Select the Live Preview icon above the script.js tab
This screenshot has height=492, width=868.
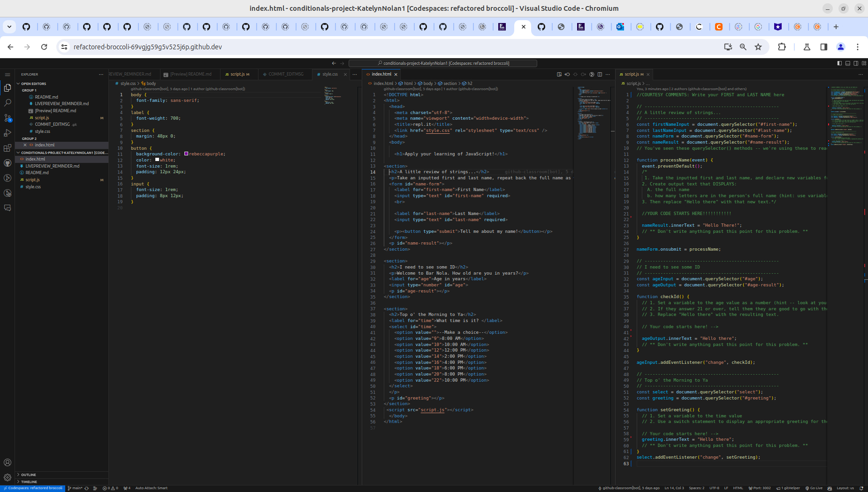coord(592,74)
